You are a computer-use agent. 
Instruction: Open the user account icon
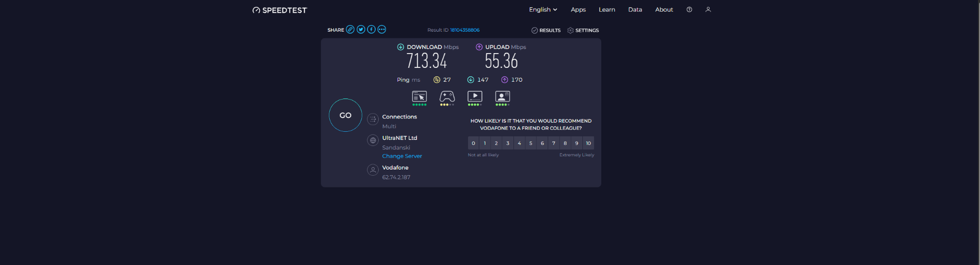(708, 10)
